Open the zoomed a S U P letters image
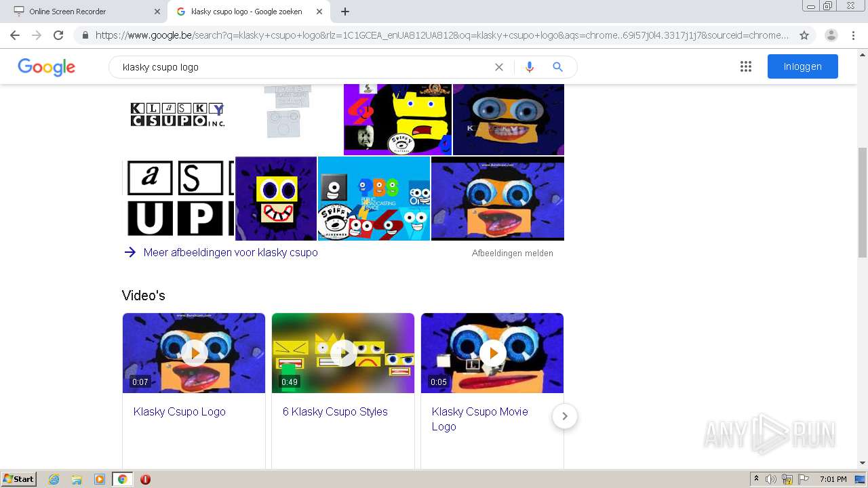The image size is (868, 488). (178, 199)
